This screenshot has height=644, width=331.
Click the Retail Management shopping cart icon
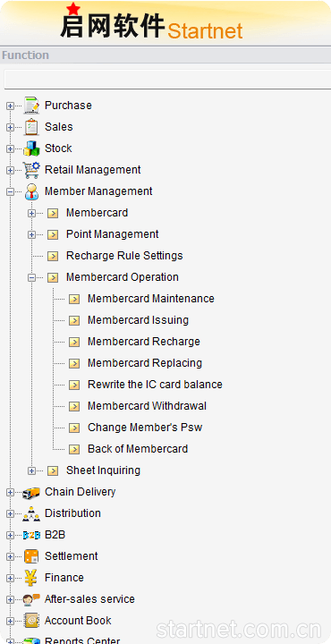point(31,170)
